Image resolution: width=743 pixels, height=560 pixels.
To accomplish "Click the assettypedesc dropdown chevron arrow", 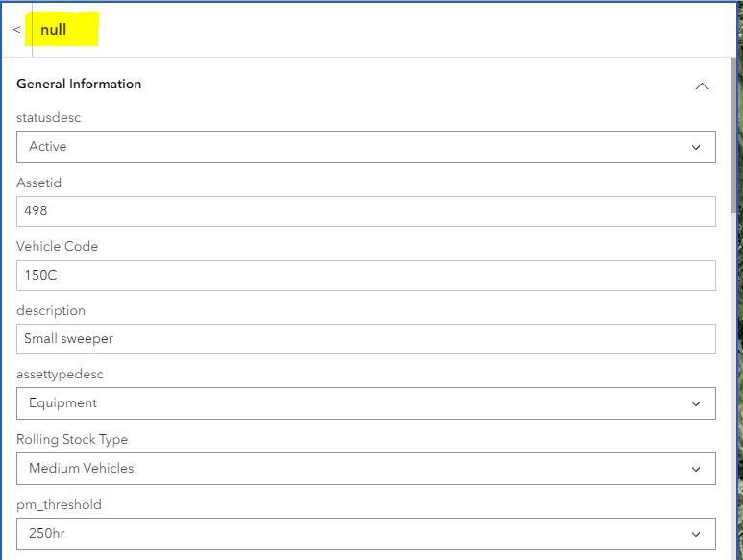I will pos(696,403).
